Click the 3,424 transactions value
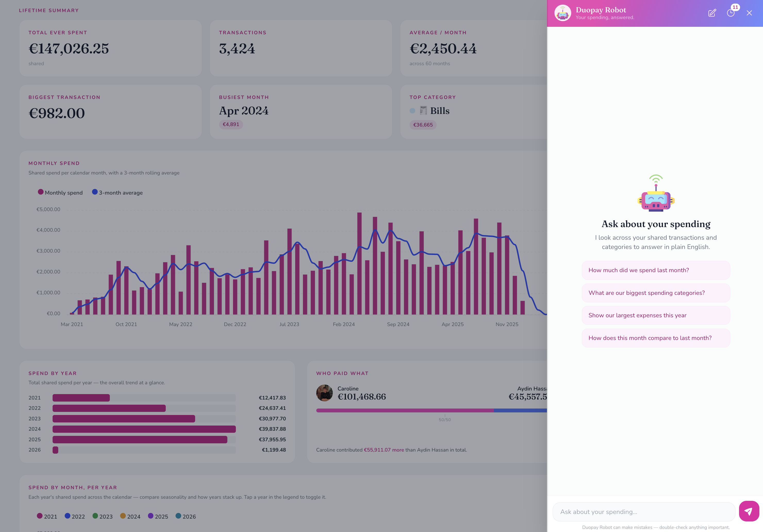This screenshot has height=532, width=763. 237,48
